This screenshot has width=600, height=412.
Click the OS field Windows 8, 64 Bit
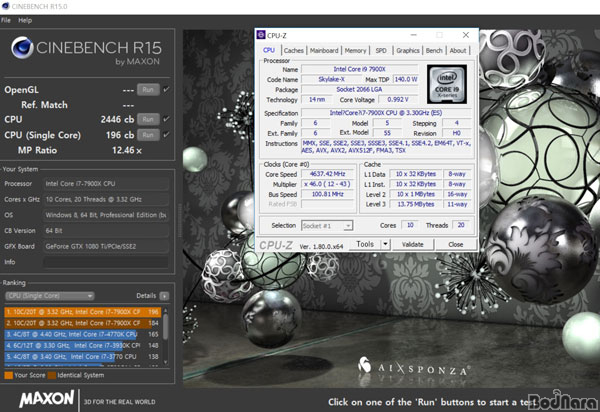(x=106, y=215)
